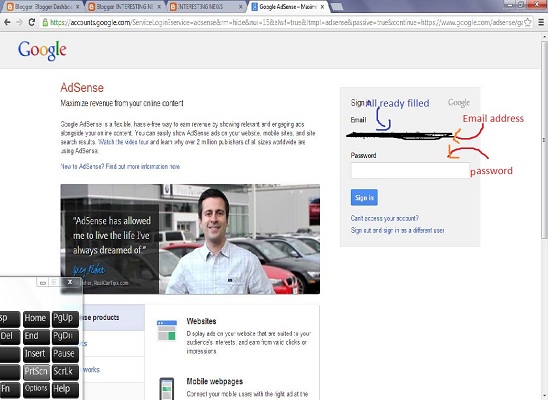
Task: Click the Mobile webpages heading
Action: click(215, 381)
